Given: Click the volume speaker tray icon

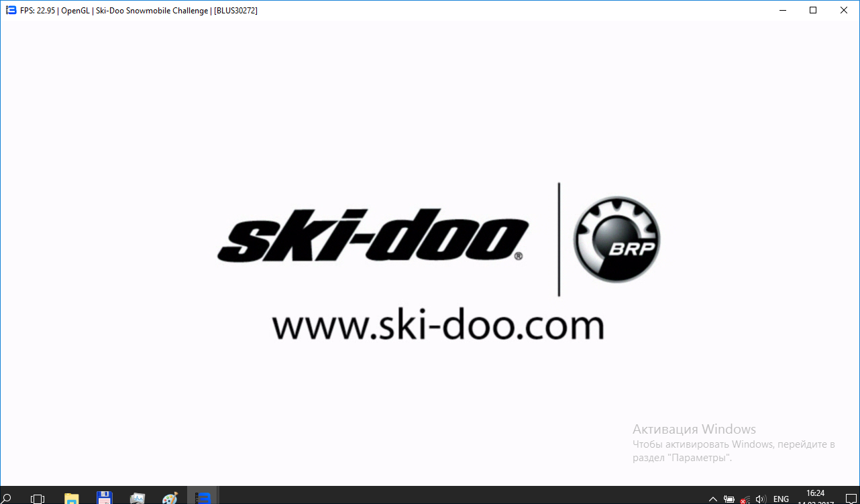Looking at the screenshot, I should point(761,499).
